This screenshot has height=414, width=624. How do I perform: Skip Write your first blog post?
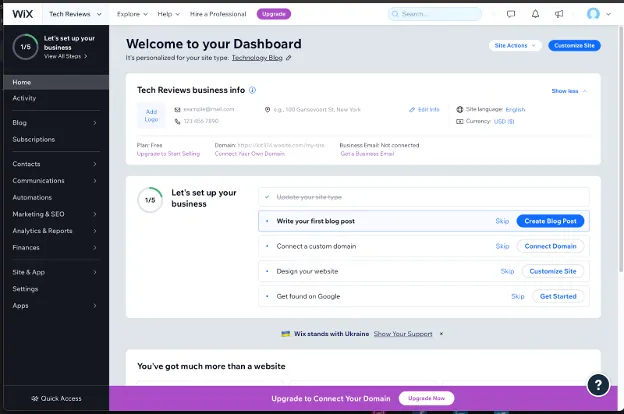tap(502, 221)
